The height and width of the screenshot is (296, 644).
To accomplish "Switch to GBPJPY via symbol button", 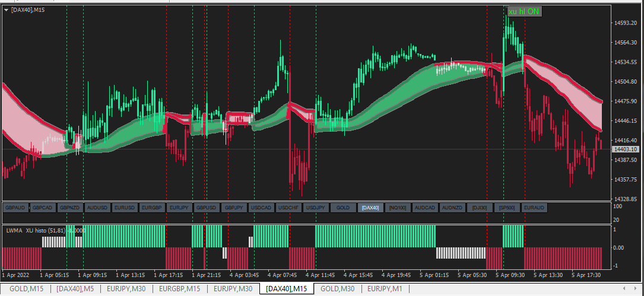I will 234,208.
